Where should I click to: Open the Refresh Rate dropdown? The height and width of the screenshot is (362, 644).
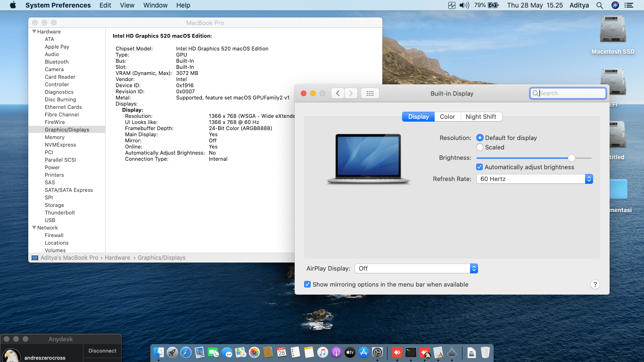point(535,179)
